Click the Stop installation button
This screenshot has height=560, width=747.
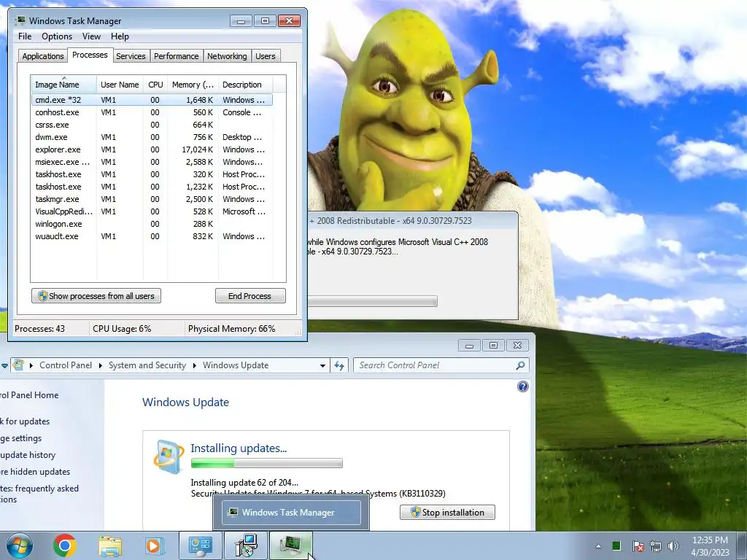[x=447, y=513]
